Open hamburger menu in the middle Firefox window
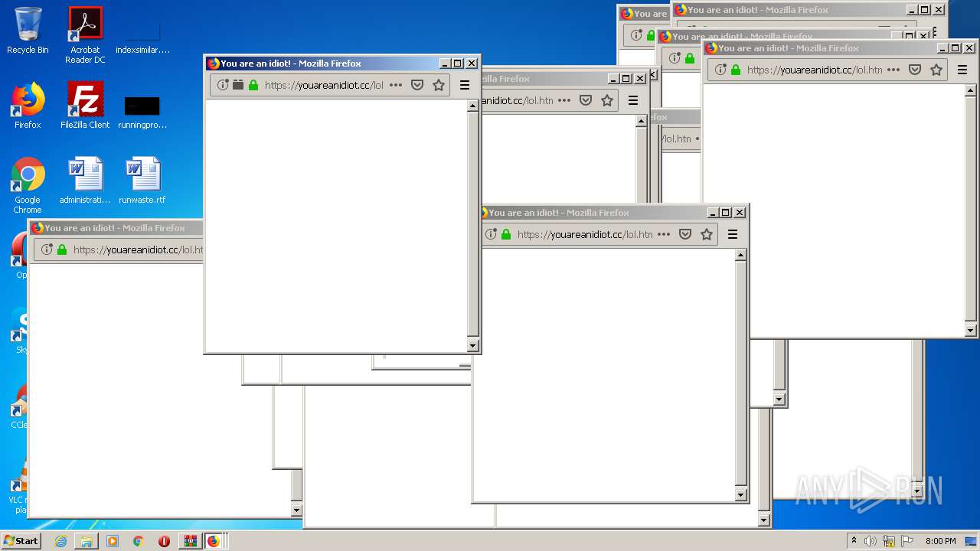980x551 pixels. pyautogui.click(x=733, y=234)
